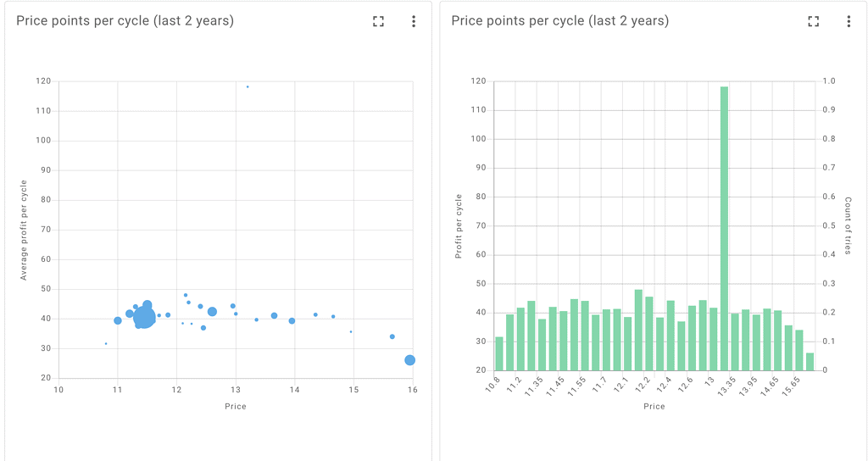This screenshot has height=461, width=868.
Task: Click the '16' tick on the scatter chart x-axis
Action: click(413, 390)
